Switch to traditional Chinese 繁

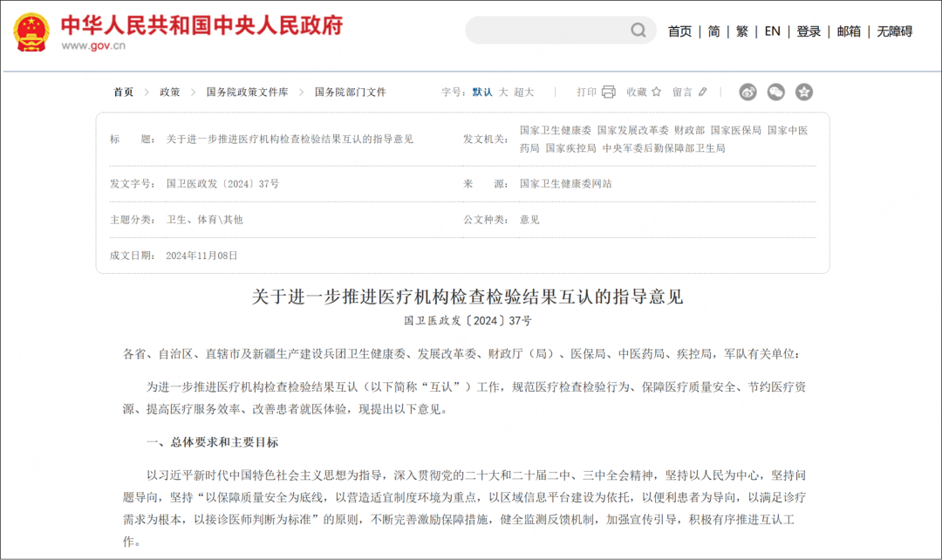click(742, 31)
